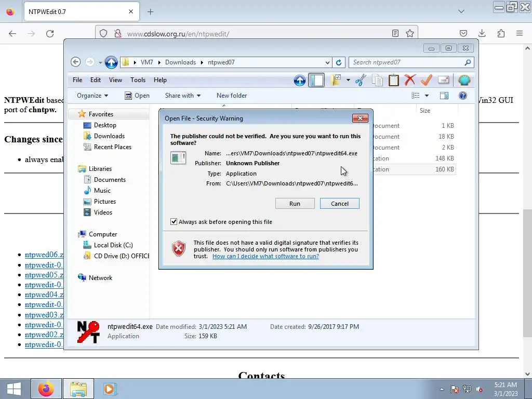Click the orange checkmark Properties icon

[x=427, y=81]
